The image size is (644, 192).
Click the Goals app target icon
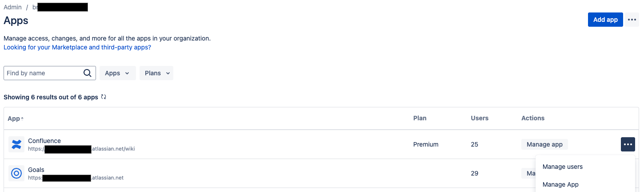point(16,173)
